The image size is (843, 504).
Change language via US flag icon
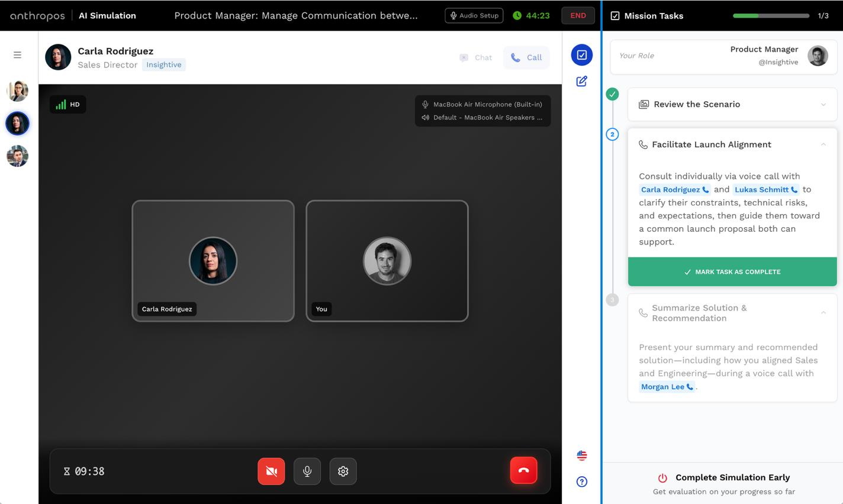[582, 455]
